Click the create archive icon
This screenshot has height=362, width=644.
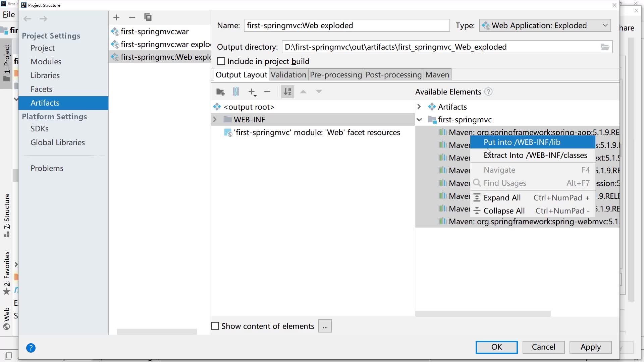tap(236, 92)
